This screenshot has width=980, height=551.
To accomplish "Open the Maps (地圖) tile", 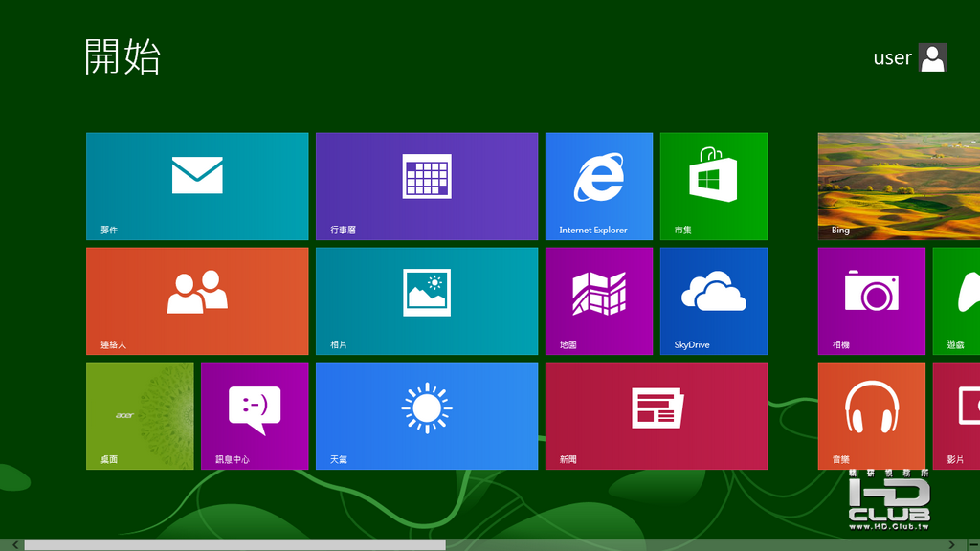I will [x=599, y=301].
